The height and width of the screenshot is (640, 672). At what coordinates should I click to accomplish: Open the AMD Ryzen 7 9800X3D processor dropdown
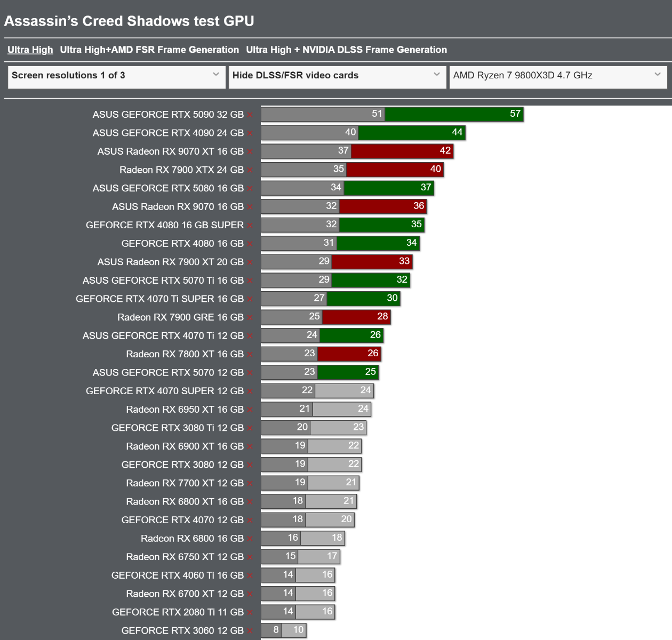[x=558, y=77]
